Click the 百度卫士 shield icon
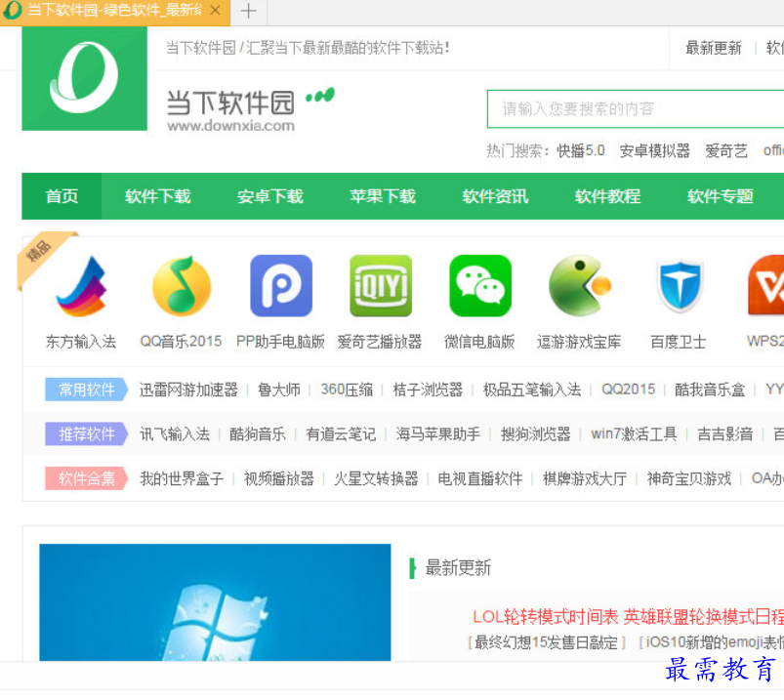This screenshot has height=700, width=784. pyautogui.click(x=679, y=286)
